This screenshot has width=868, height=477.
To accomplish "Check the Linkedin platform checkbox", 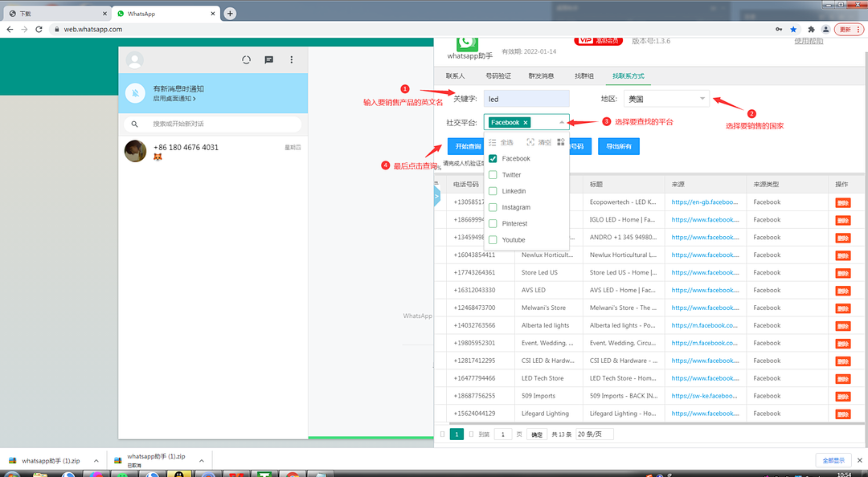I will pos(493,191).
